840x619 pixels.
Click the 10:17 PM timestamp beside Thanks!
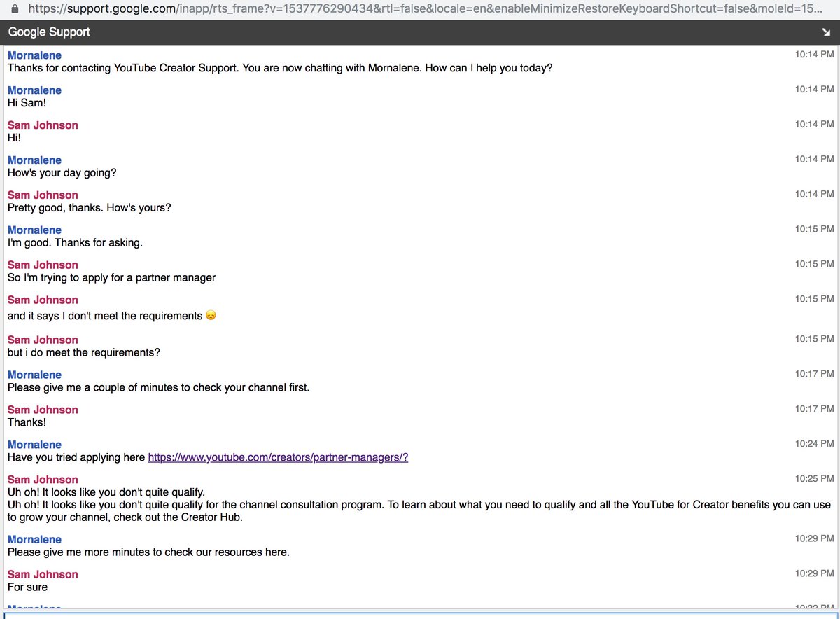814,409
